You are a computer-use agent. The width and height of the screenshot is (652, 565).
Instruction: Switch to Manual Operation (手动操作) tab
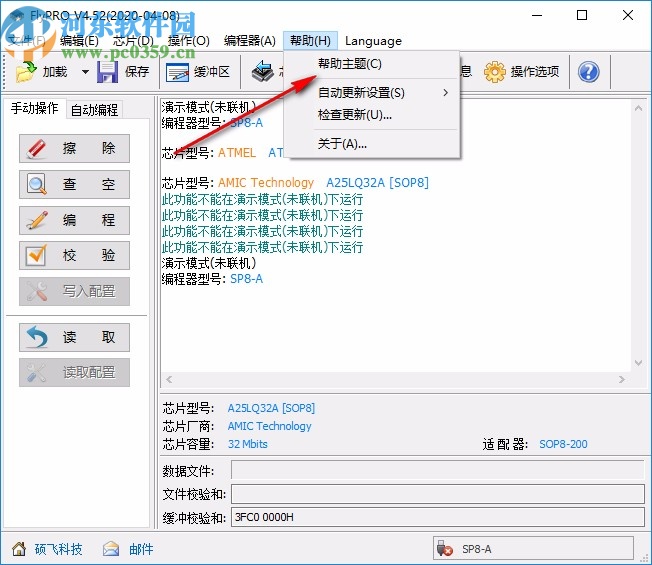(x=35, y=109)
